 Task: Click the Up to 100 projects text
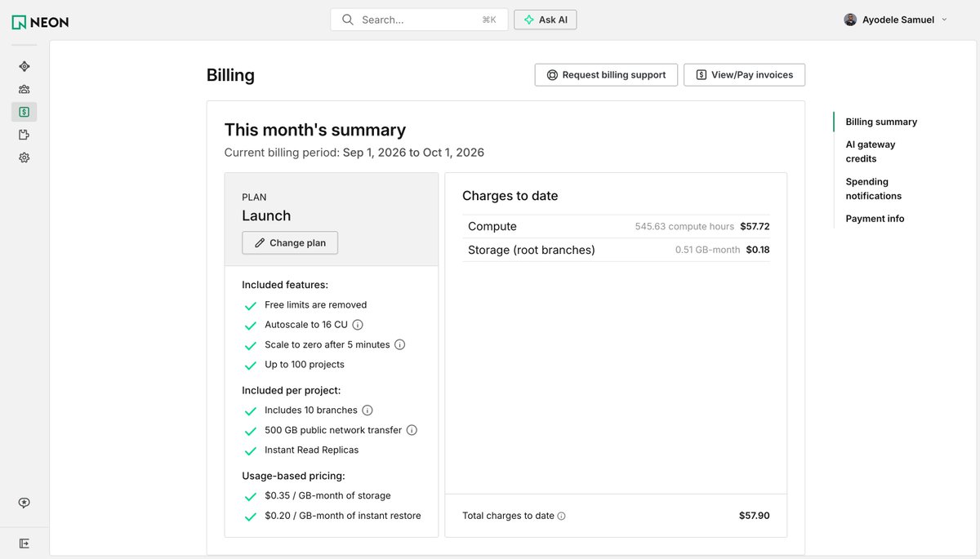click(x=305, y=365)
